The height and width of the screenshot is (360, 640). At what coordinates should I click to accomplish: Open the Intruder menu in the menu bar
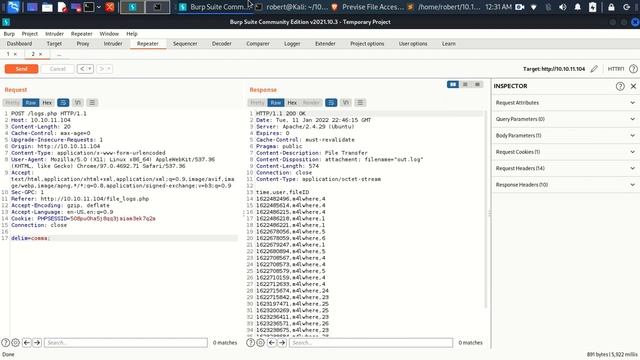tap(54, 34)
